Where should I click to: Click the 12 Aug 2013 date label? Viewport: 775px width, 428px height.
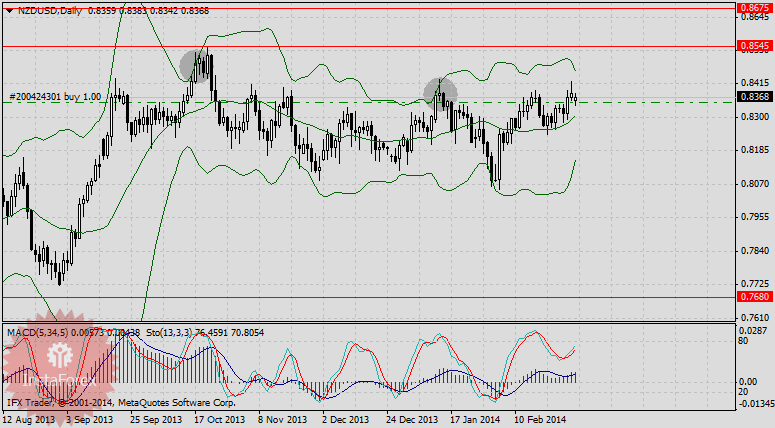[x=27, y=420]
